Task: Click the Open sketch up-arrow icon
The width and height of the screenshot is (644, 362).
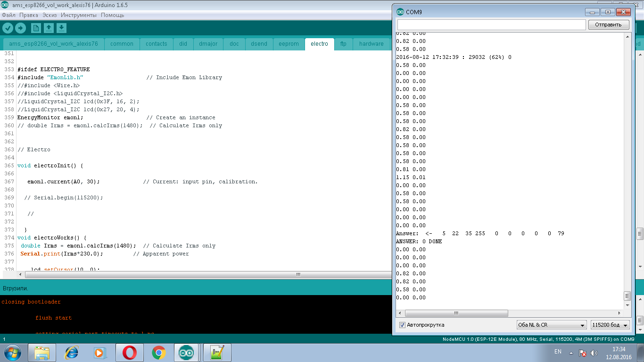Action: [x=49, y=28]
